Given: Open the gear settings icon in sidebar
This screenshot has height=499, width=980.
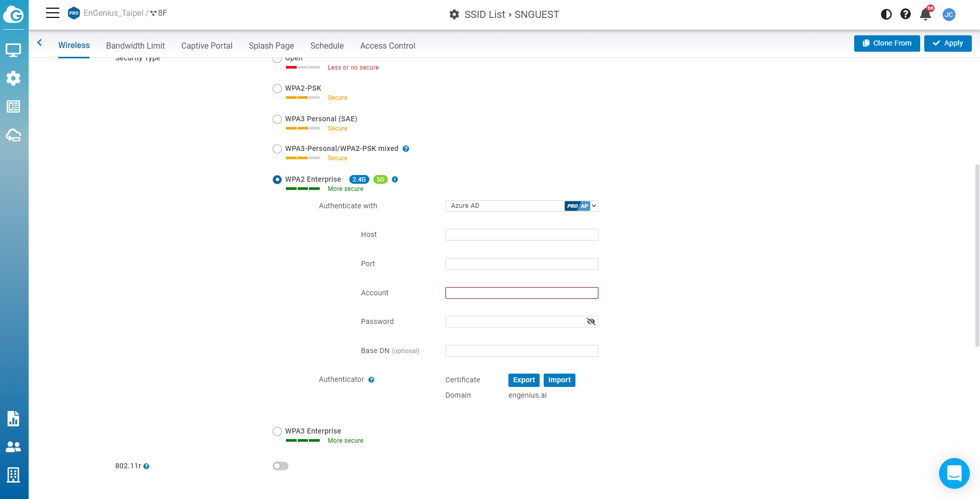Looking at the screenshot, I should point(13,78).
